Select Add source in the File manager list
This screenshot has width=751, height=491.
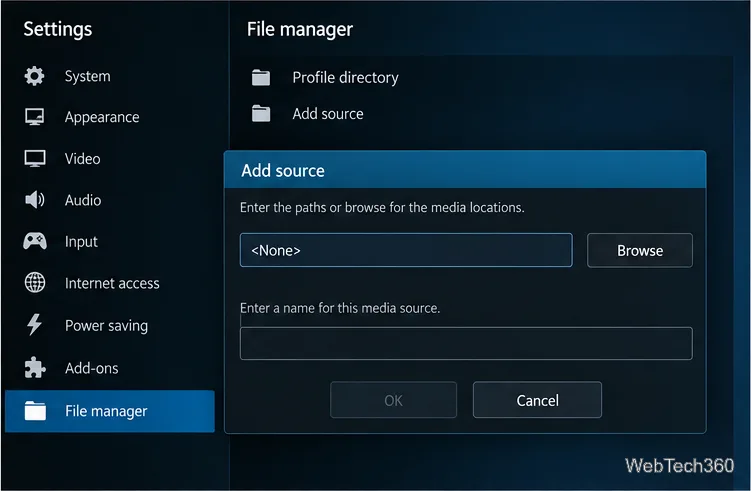click(x=328, y=114)
